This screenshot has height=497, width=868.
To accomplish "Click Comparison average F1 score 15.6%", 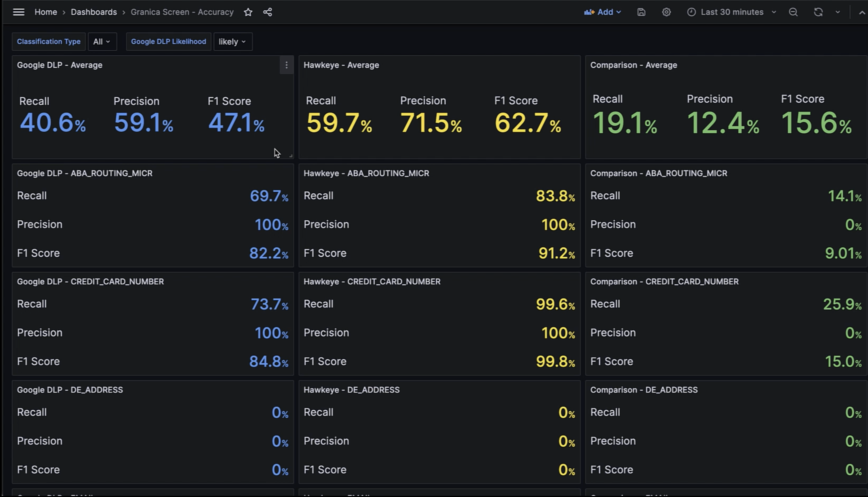I will point(817,123).
